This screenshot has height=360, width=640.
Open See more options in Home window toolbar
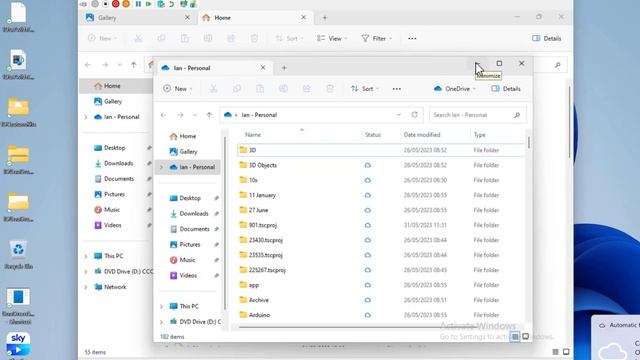pyautogui.click(x=412, y=38)
